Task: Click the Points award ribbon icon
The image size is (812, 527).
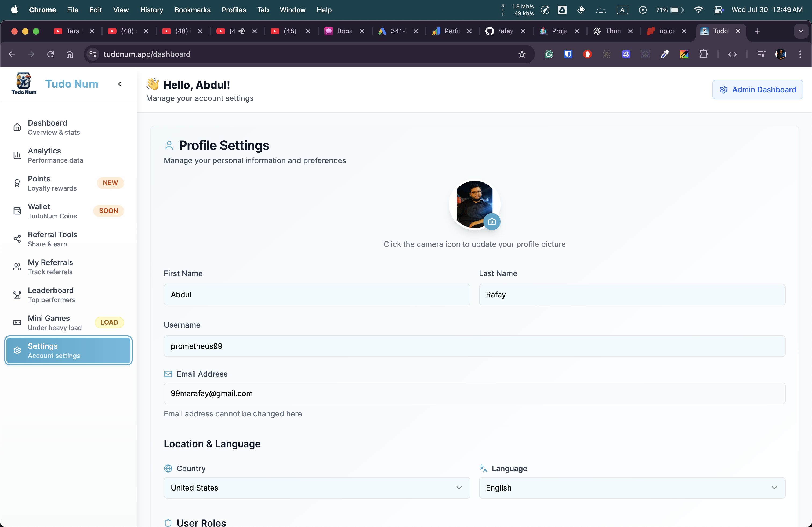Action: pyautogui.click(x=17, y=183)
